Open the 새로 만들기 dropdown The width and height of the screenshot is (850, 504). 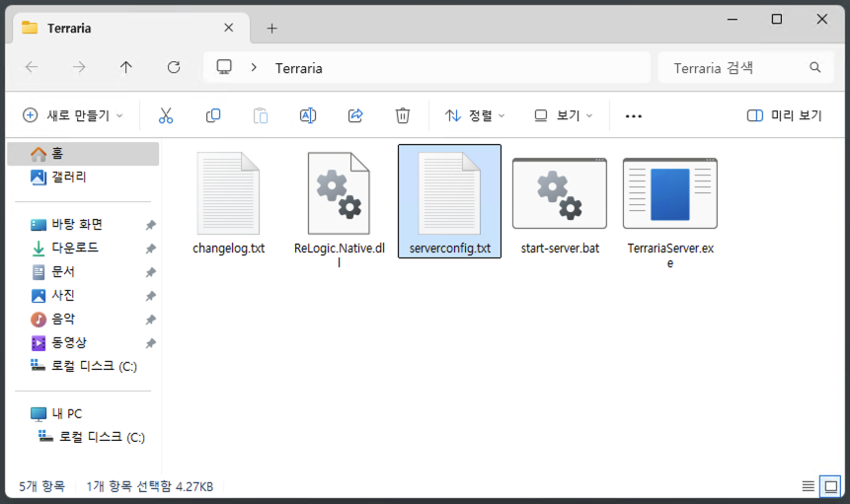pyautogui.click(x=73, y=115)
